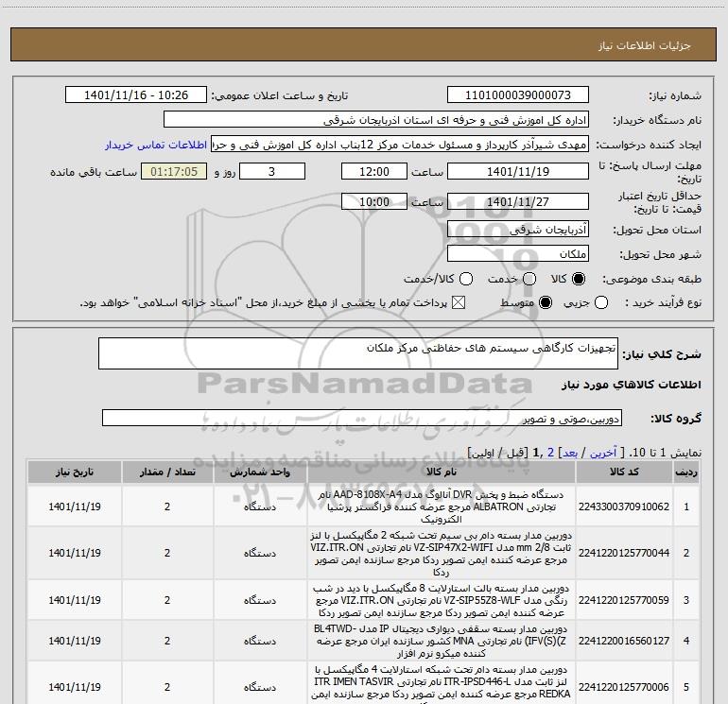
Task: Click the نام کالا column header
Action: pos(442,472)
